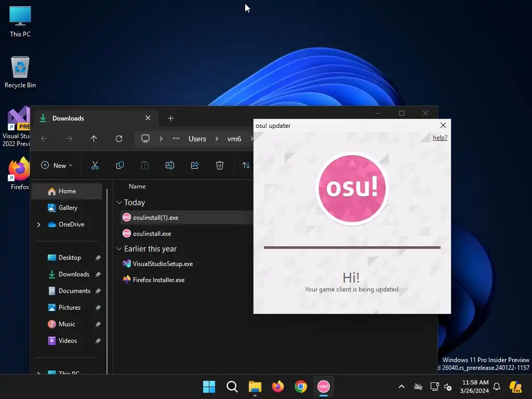Close the Downloads tab

point(148,118)
